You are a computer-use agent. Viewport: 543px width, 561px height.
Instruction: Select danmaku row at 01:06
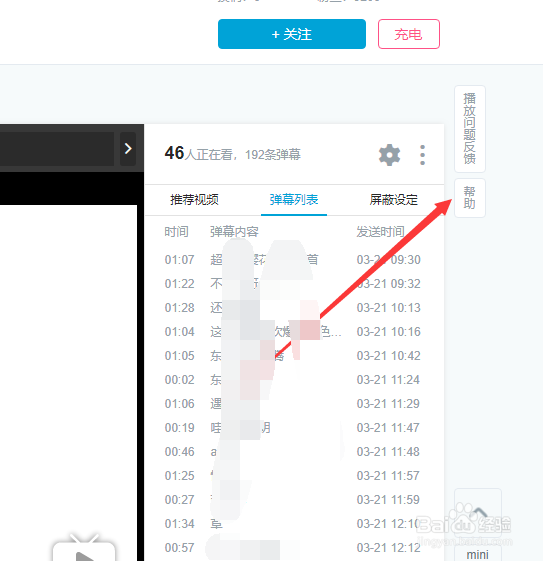pos(294,404)
